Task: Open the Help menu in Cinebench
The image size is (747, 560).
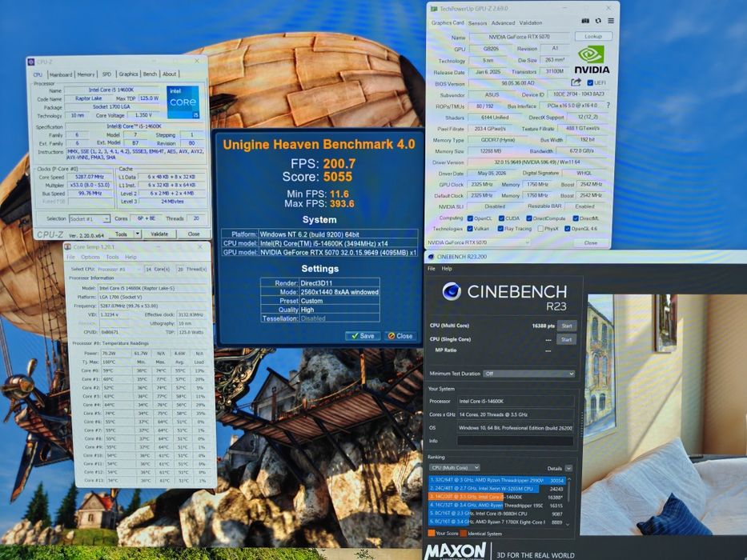Action: [447, 269]
